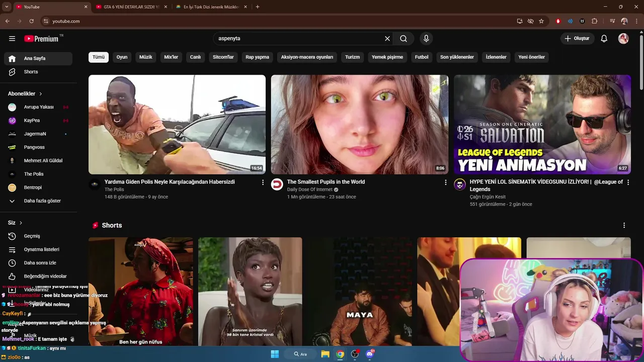Screen dimensions: 644x362
Task: Play the Smallest Pupils in the World thumbnail
Action: click(360, 125)
